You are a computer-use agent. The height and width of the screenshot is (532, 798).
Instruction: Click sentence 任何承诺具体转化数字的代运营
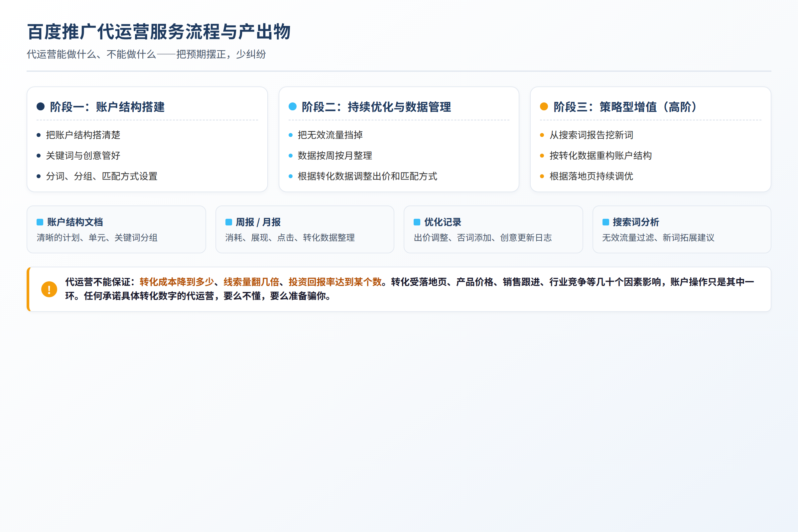click(x=149, y=296)
